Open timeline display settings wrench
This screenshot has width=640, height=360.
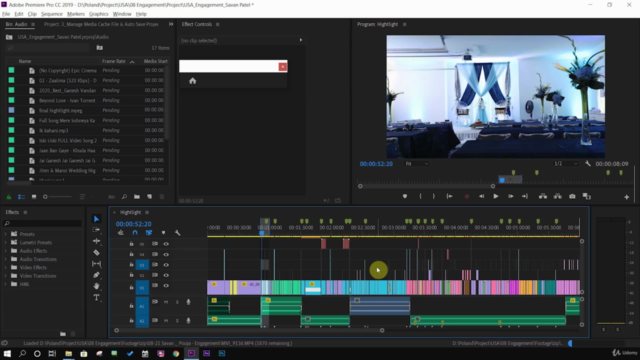[178, 233]
